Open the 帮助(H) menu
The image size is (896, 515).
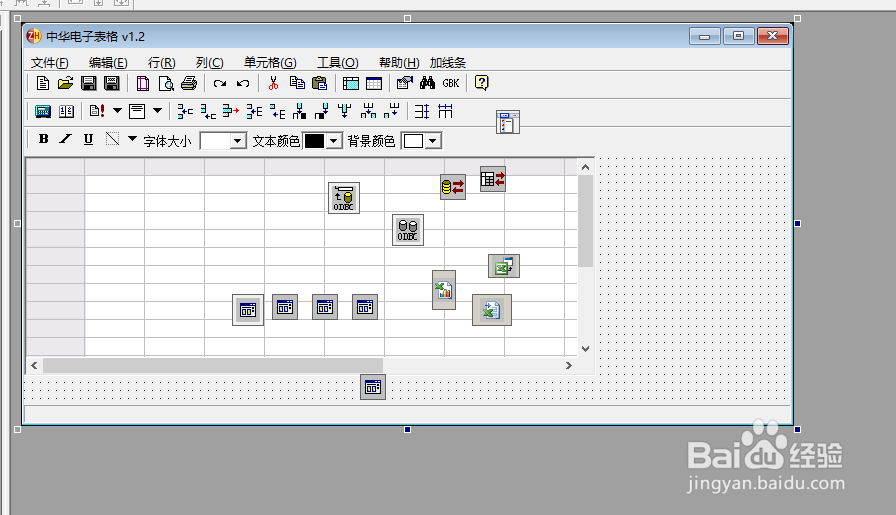(x=399, y=63)
